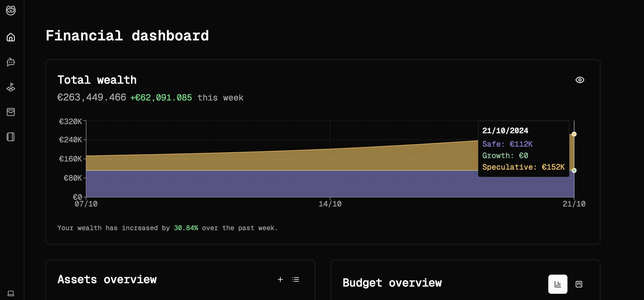This screenshot has width=644, height=300.
Task: Add a new asset with plus icon
Action: [280, 279]
